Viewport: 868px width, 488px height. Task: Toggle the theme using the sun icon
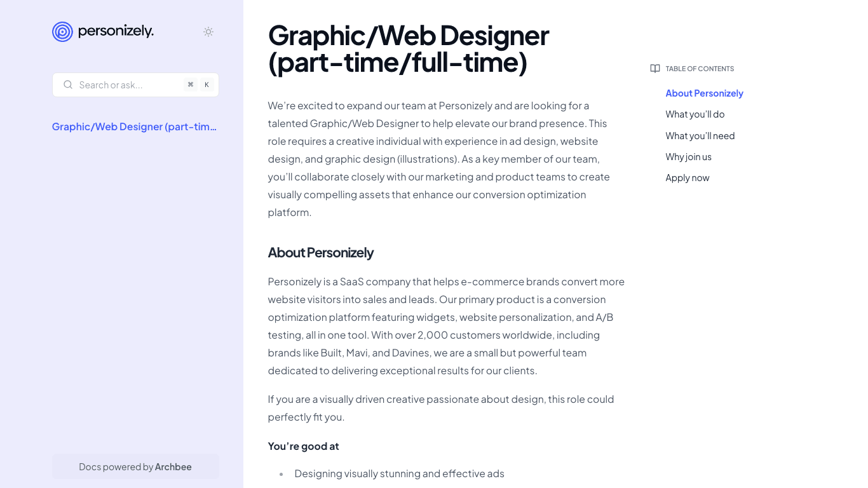[208, 31]
